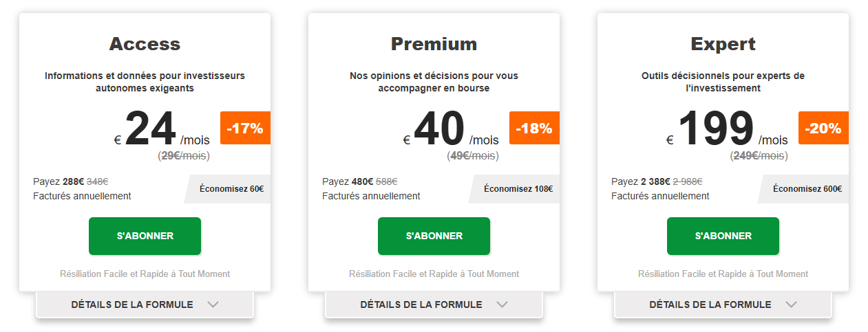The height and width of the screenshot is (332, 868).
Task: Select the Premium plan title
Action: [434, 44]
